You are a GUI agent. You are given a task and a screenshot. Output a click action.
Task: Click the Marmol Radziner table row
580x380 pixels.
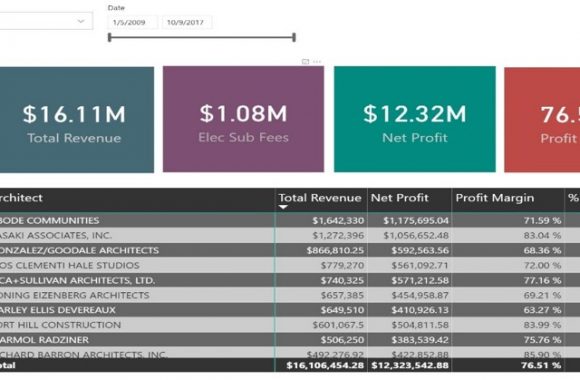coord(290,340)
